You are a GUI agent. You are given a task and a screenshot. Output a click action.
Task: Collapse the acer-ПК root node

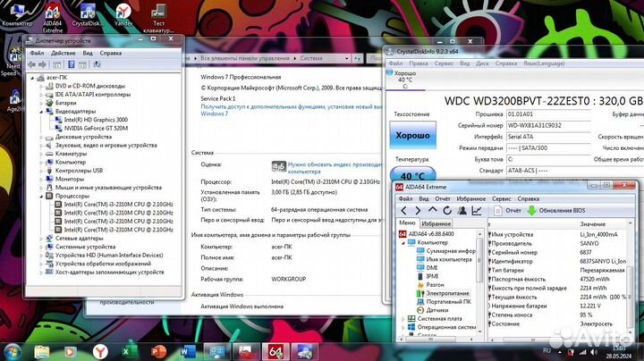click(x=32, y=78)
